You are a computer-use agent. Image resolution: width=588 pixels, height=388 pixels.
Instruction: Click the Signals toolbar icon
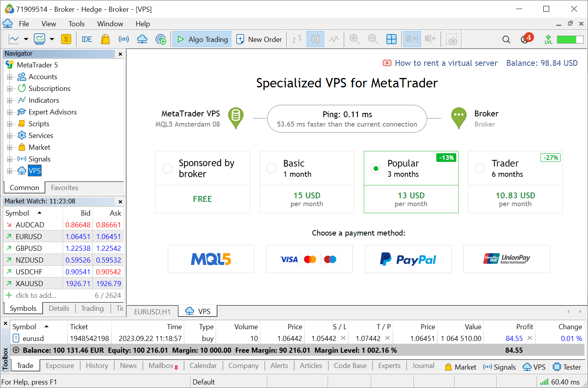[123, 39]
